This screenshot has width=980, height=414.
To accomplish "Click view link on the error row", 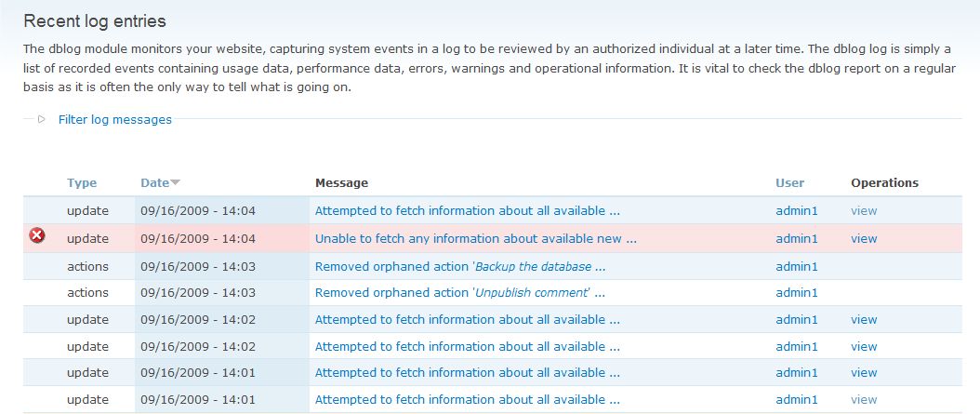I will tap(864, 238).
